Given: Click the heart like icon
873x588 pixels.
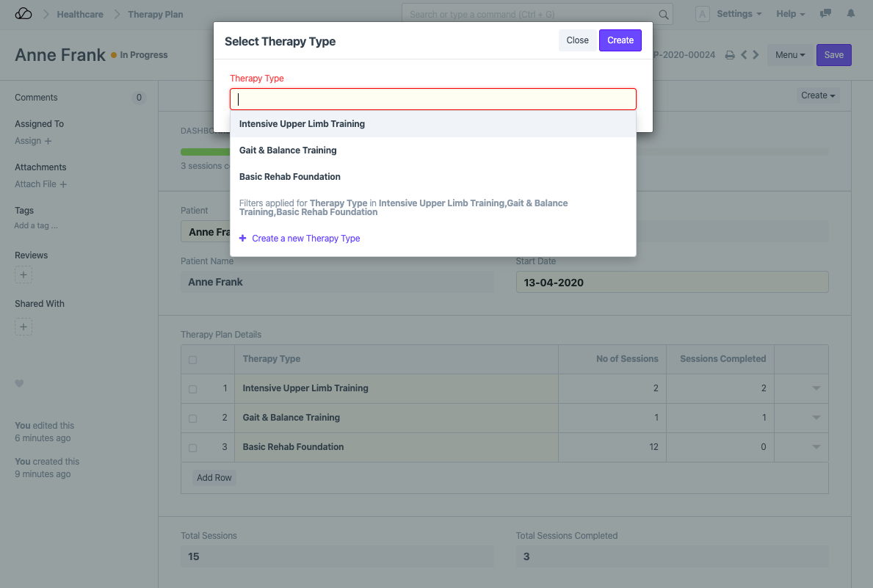Looking at the screenshot, I should click(x=20, y=383).
